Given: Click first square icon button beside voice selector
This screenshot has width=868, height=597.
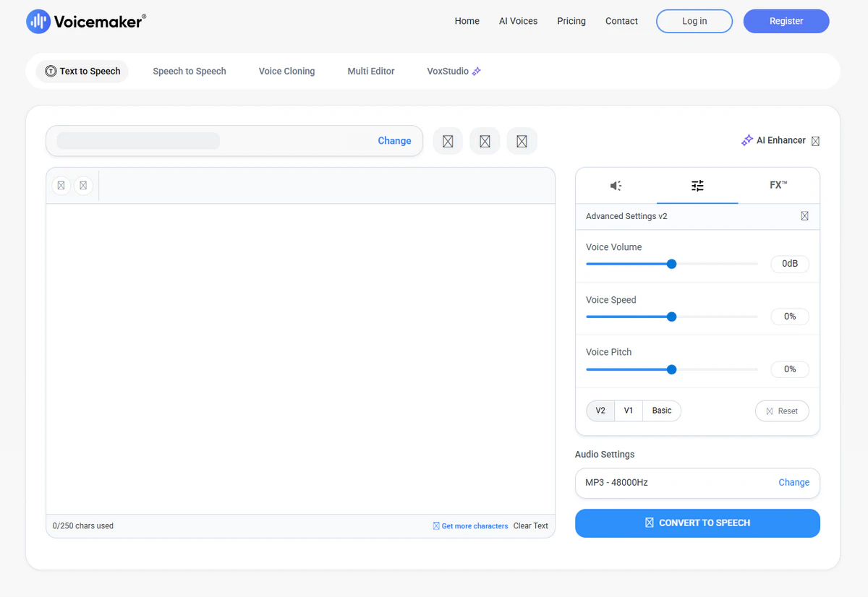Looking at the screenshot, I should [x=448, y=142].
